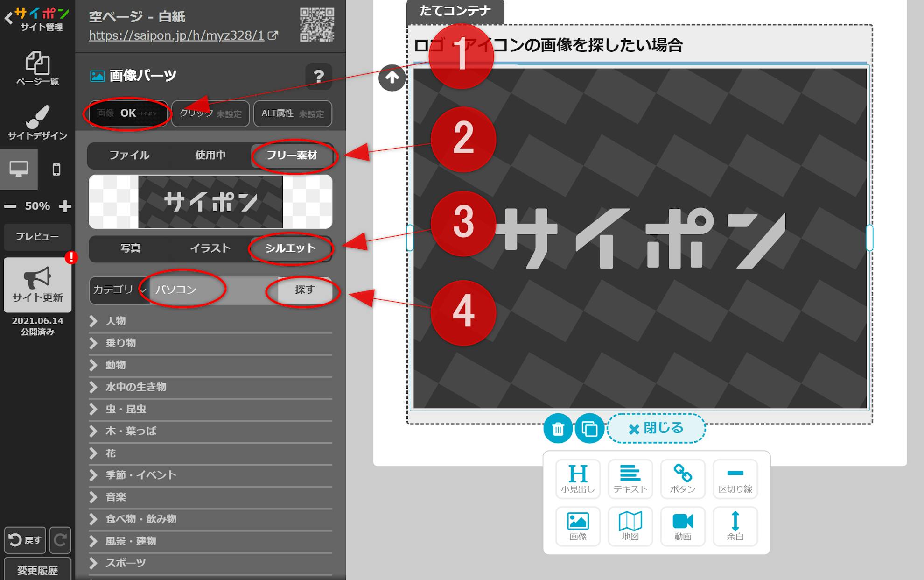
Task: Expand the 木・葉っぱ category
Action: 210,431
